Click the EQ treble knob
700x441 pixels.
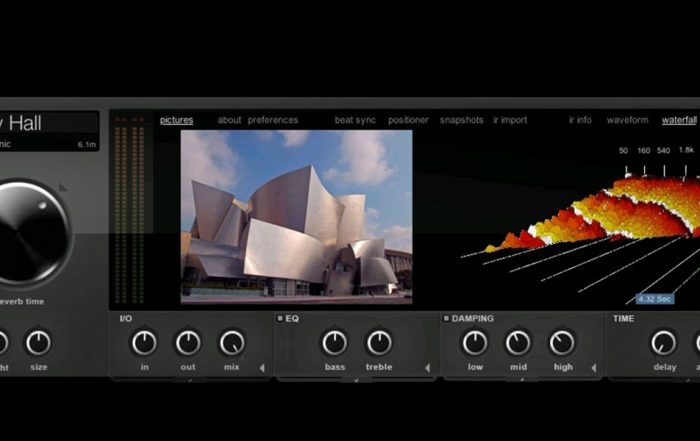[379, 343]
